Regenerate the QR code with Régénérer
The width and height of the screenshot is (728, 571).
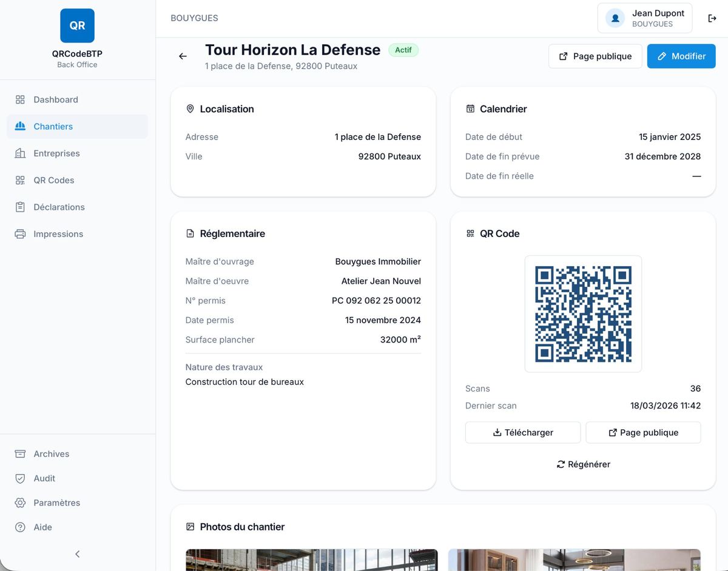coord(583,464)
